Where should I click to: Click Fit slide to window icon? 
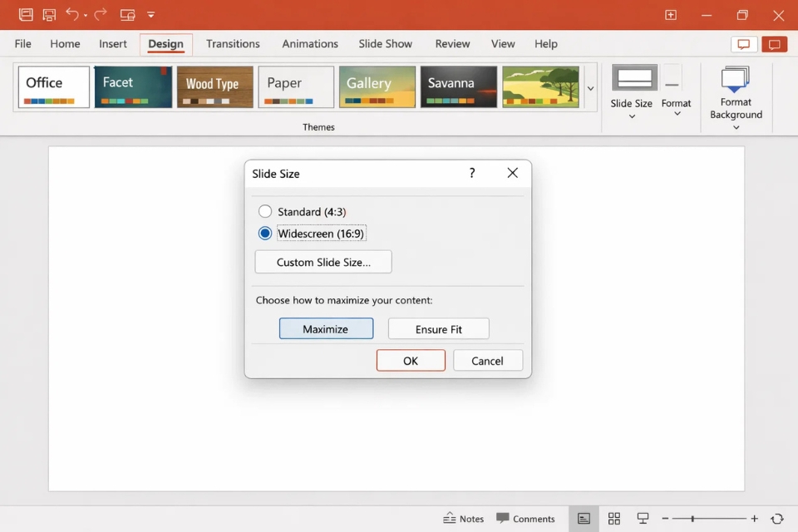pyautogui.click(x=777, y=519)
